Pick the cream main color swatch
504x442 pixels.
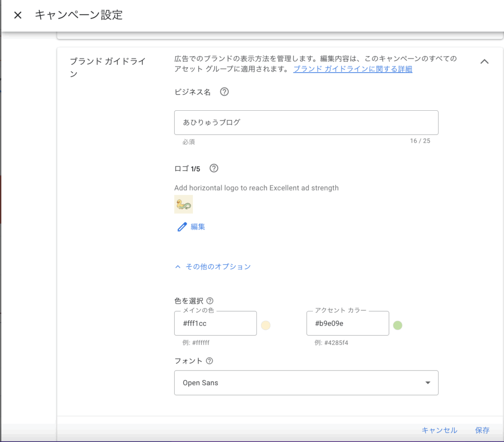click(x=266, y=325)
